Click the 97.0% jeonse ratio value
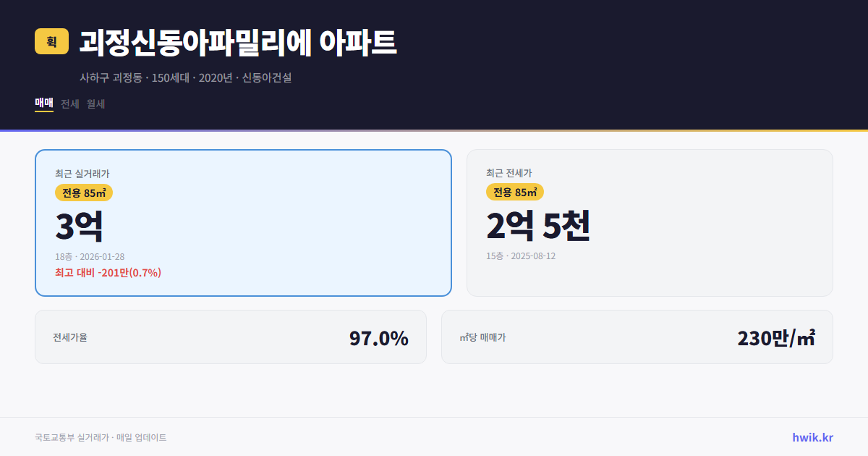 pos(379,337)
